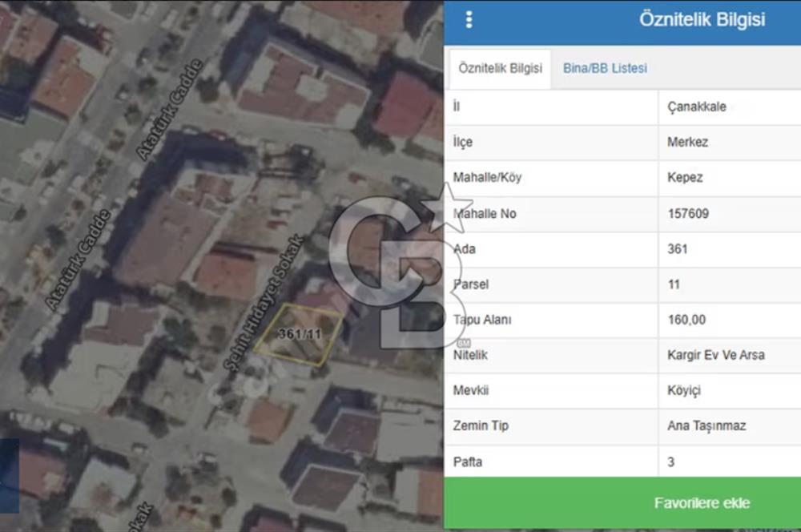Click the Ana Taşınmaz value for Zemin Tip
The image size is (801, 532).
pos(706,425)
